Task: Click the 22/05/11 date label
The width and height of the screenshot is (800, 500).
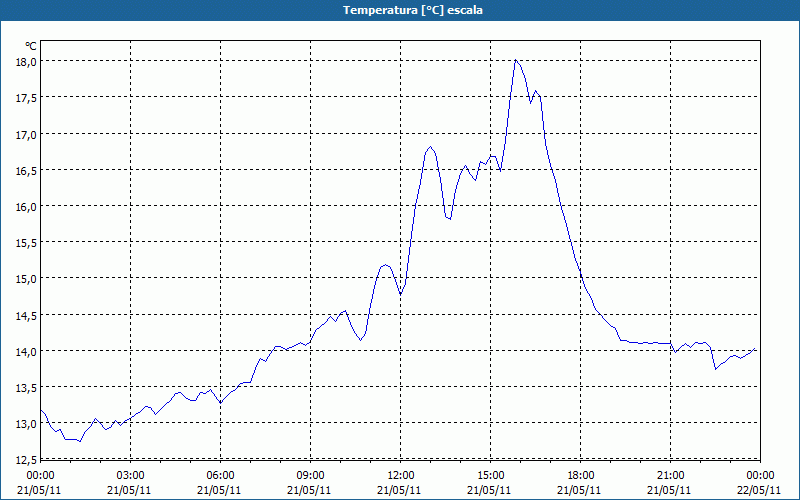Action: 760,490
